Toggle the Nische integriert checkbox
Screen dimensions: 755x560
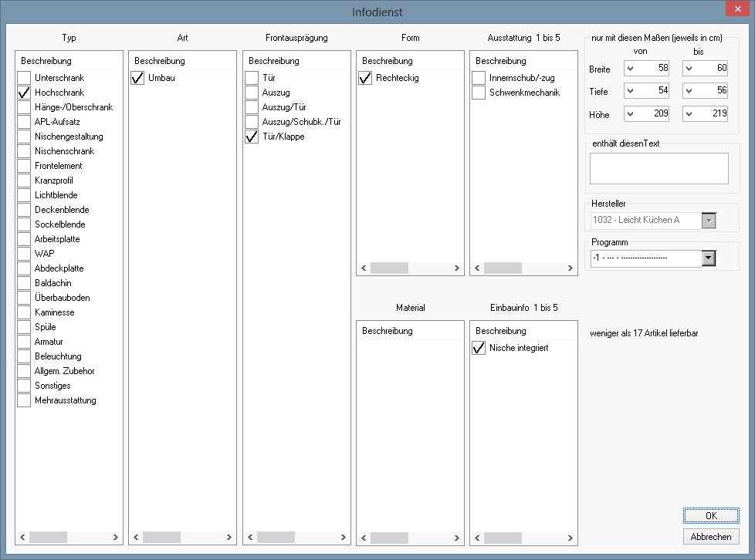[479, 348]
